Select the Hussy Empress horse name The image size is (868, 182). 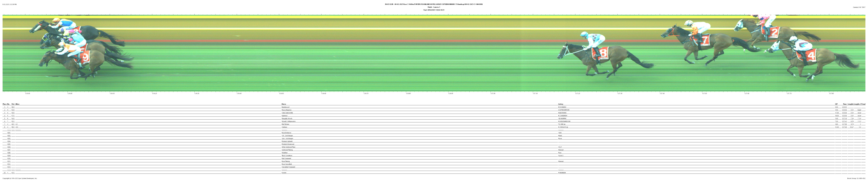click(x=286, y=110)
